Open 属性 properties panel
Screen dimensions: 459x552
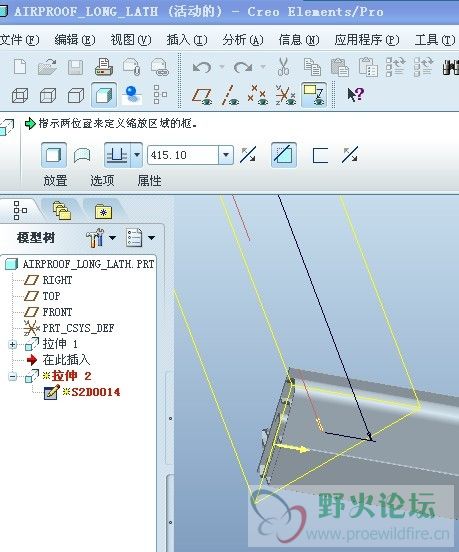click(149, 181)
